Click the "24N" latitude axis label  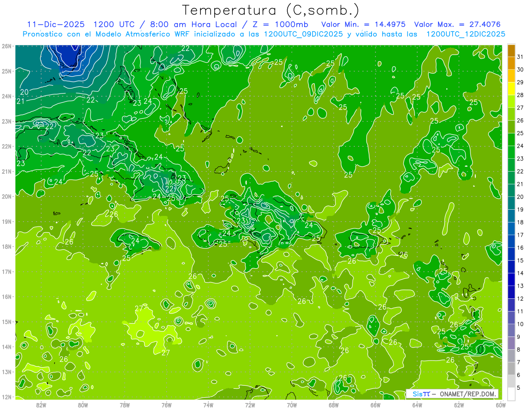pos(7,96)
